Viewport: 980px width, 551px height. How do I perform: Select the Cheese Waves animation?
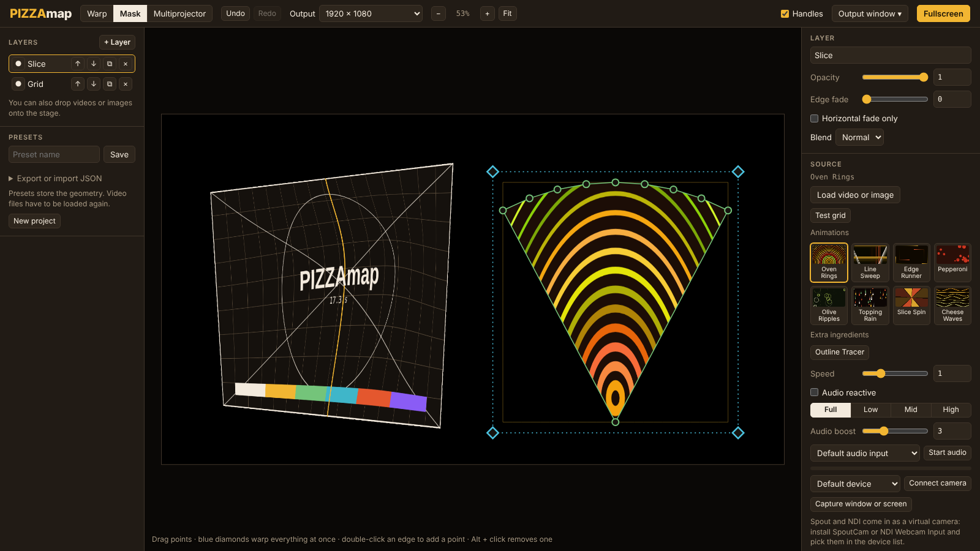coord(952,305)
